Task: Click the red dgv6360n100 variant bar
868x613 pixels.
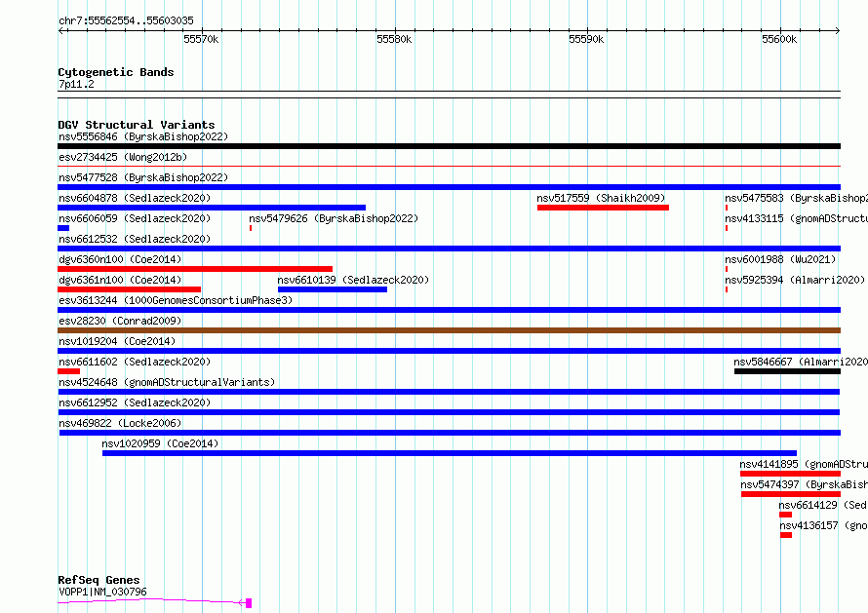Action: [x=195, y=269]
